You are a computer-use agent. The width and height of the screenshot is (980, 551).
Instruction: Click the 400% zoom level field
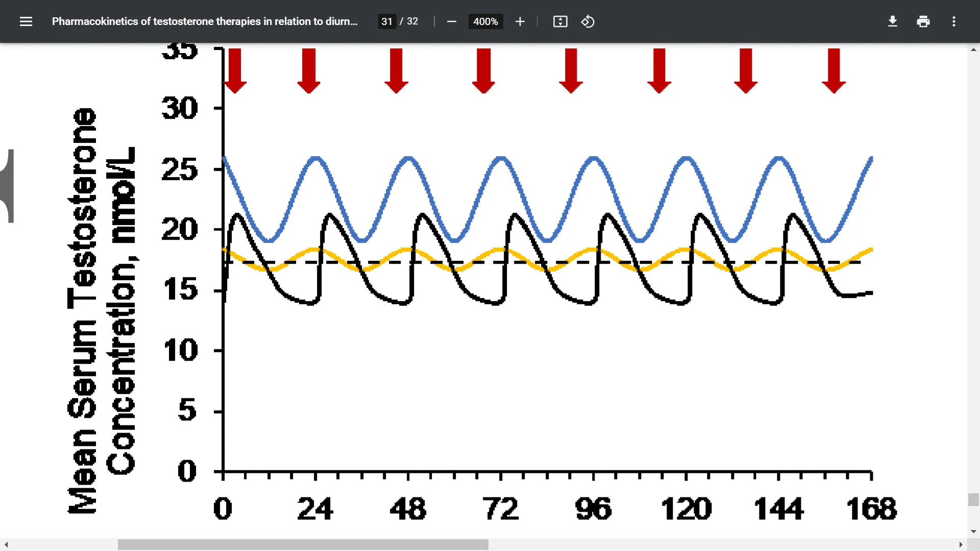pyautogui.click(x=485, y=21)
